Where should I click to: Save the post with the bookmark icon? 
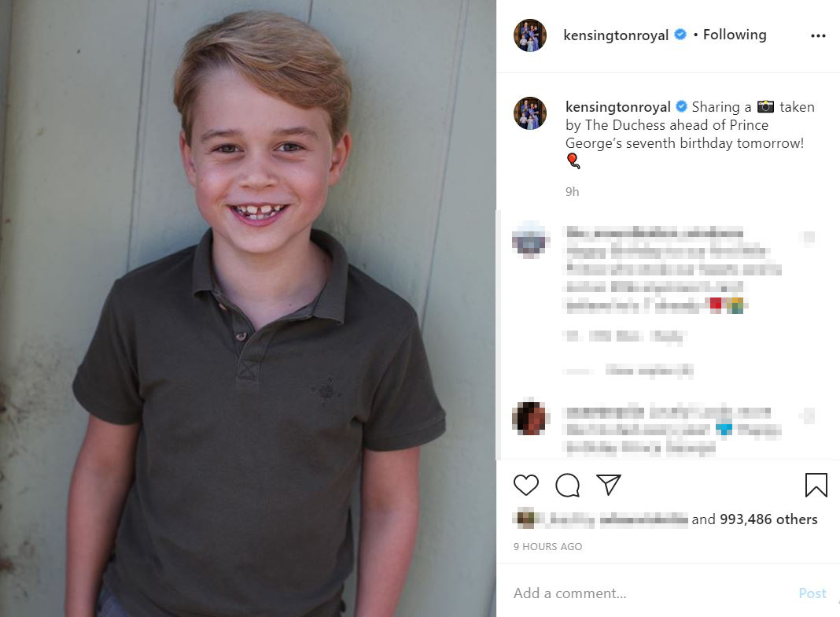816,485
